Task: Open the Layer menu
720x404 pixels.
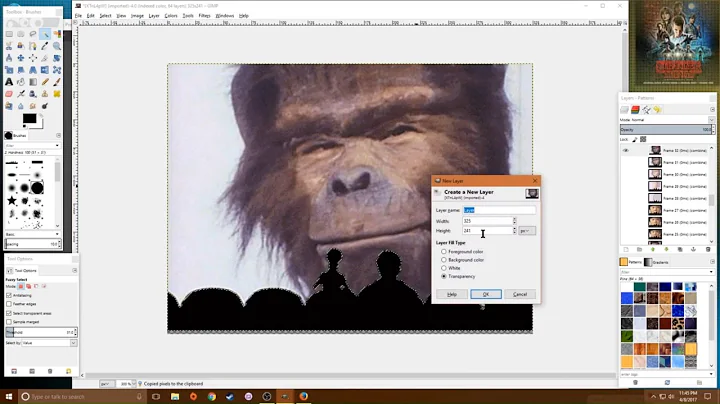Action: click(154, 16)
